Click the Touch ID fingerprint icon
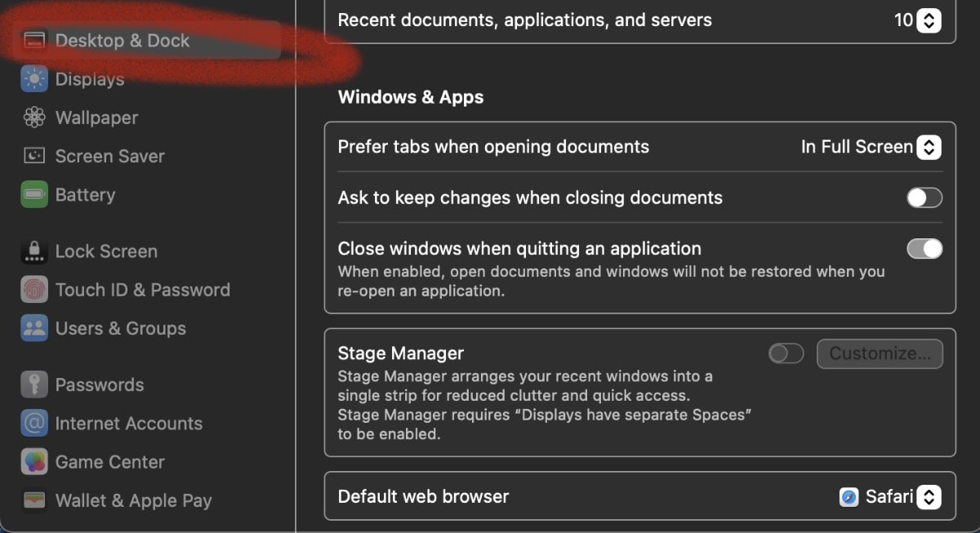This screenshot has width=980, height=533. click(34, 290)
